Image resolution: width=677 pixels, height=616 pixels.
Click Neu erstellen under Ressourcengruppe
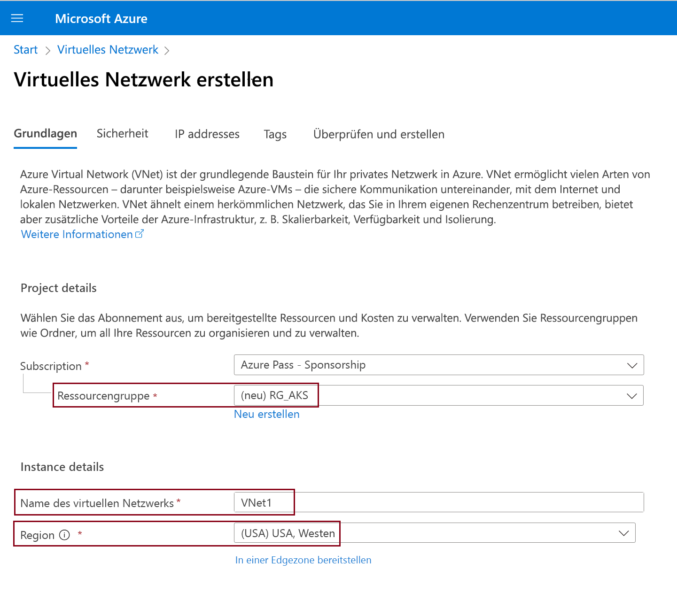tap(267, 414)
